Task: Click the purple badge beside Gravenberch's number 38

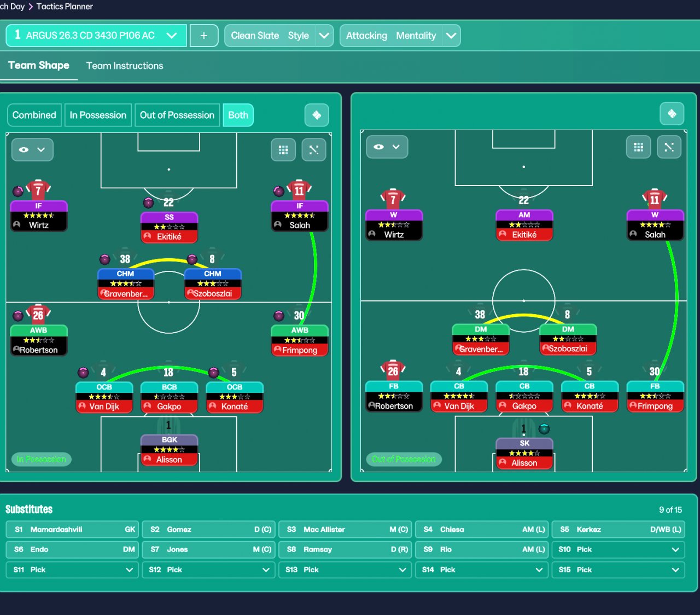Action: click(105, 259)
